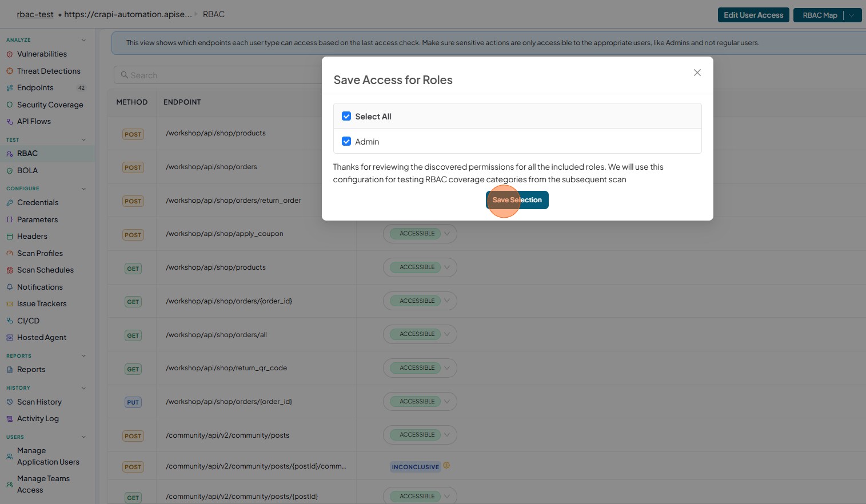866x504 pixels.
Task: Click the INCONCLUSIVE info icon
Action: tap(446, 466)
